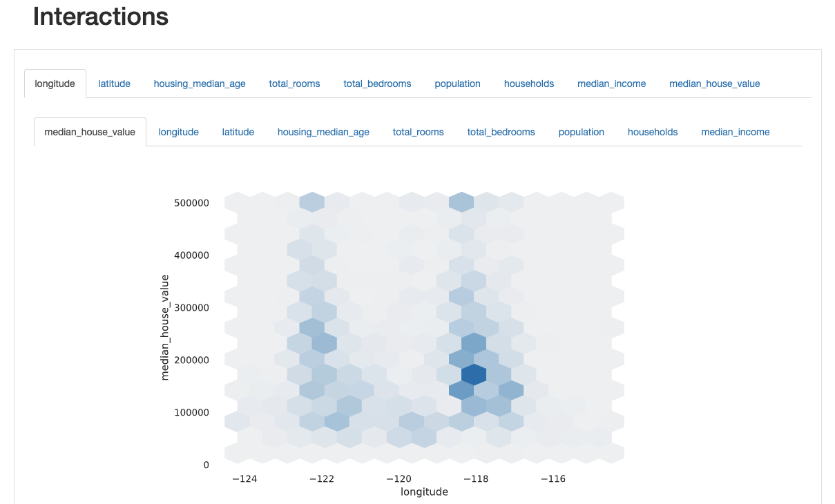Open median_house_value in the top tab row

tap(714, 84)
